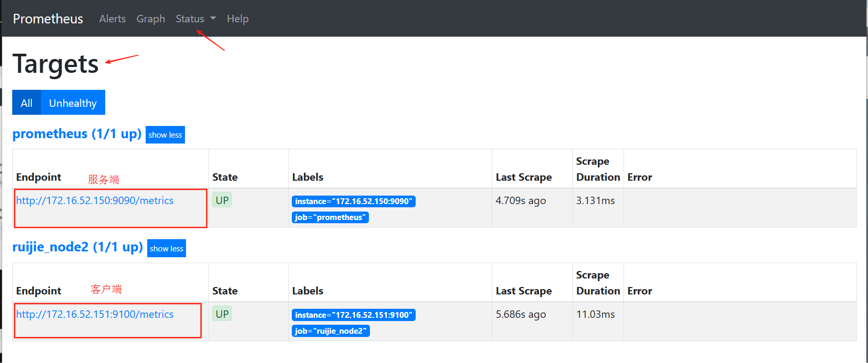
Task: Click Scrape Duration header in ruijie_node2 table
Action: [x=598, y=283]
